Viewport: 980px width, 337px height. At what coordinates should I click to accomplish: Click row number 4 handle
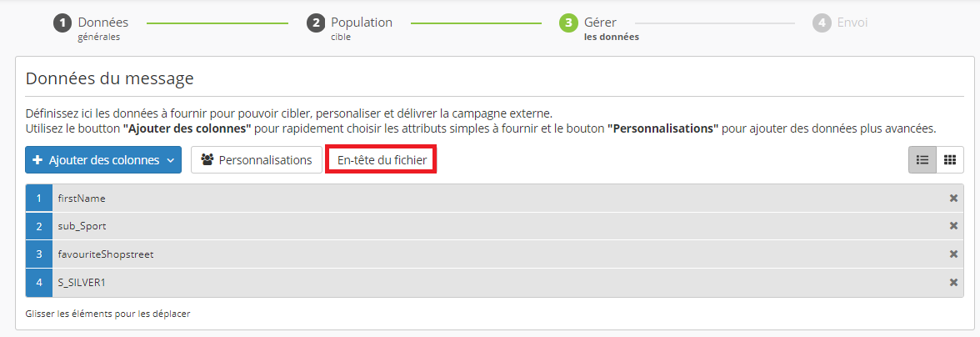pyautogui.click(x=38, y=283)
